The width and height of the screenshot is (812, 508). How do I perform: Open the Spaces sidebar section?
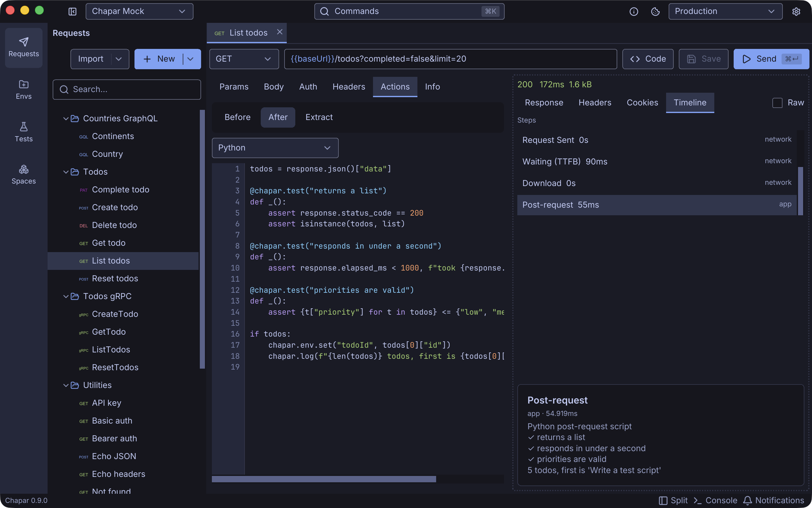pos(23,175)
